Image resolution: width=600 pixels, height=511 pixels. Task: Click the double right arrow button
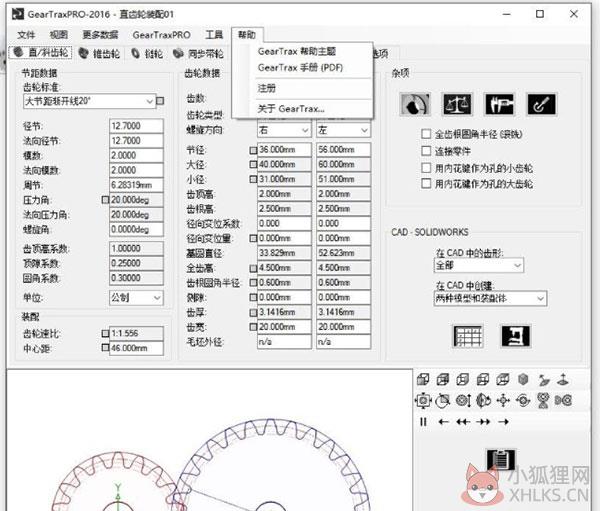(x=483, y=422)
